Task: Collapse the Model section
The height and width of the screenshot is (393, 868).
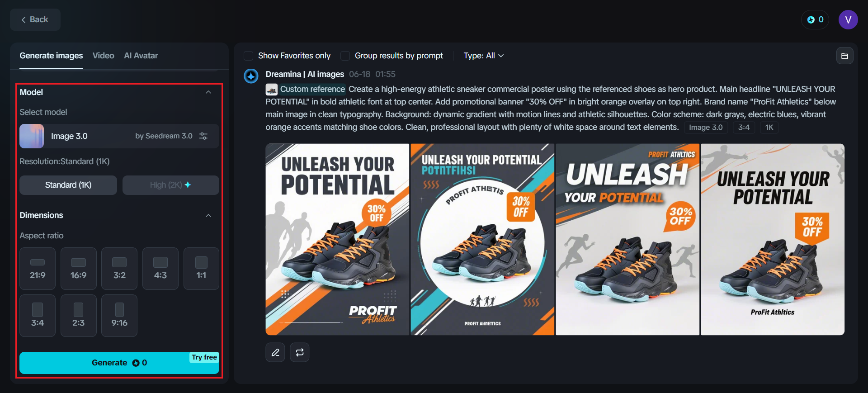Action: pyautogui.click(x=208, y=92)
